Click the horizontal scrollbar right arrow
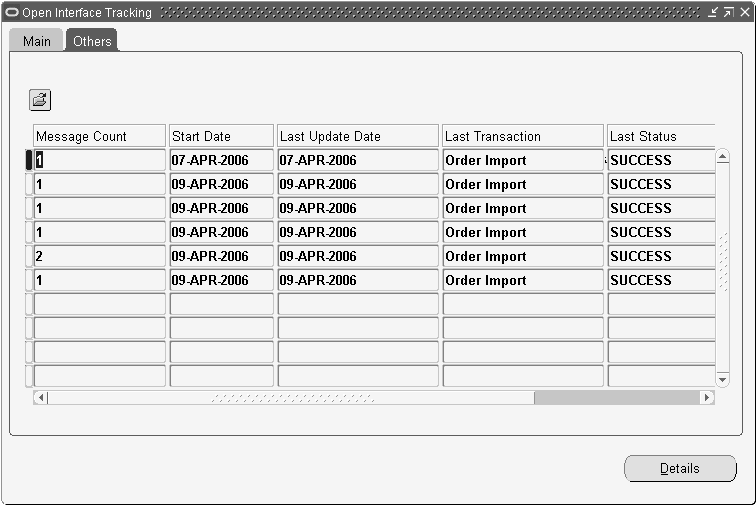This screenshot has width=756, height=505. tap(707, 397)
